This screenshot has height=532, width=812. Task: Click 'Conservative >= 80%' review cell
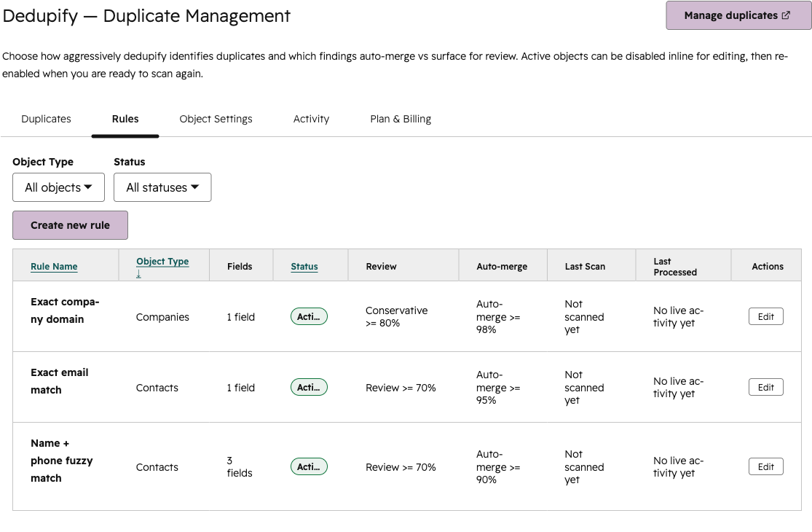point(397,316)
